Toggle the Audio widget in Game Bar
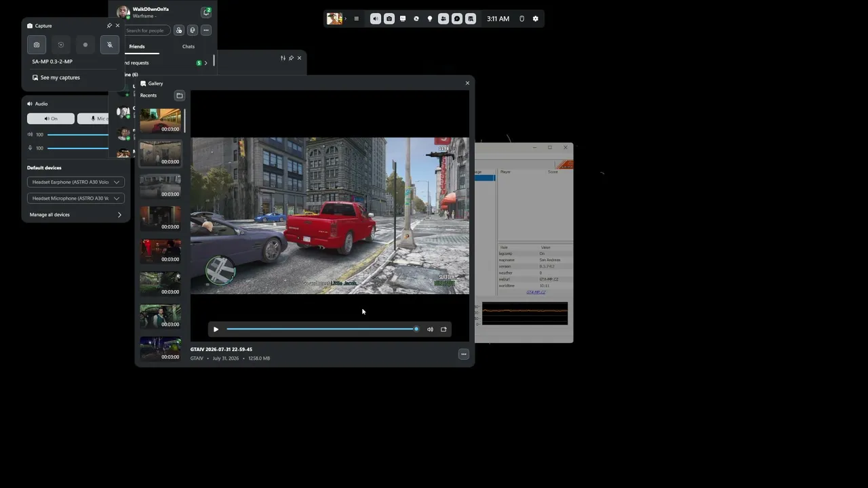Viewport: 868px width, 488px height. point(376,19)
